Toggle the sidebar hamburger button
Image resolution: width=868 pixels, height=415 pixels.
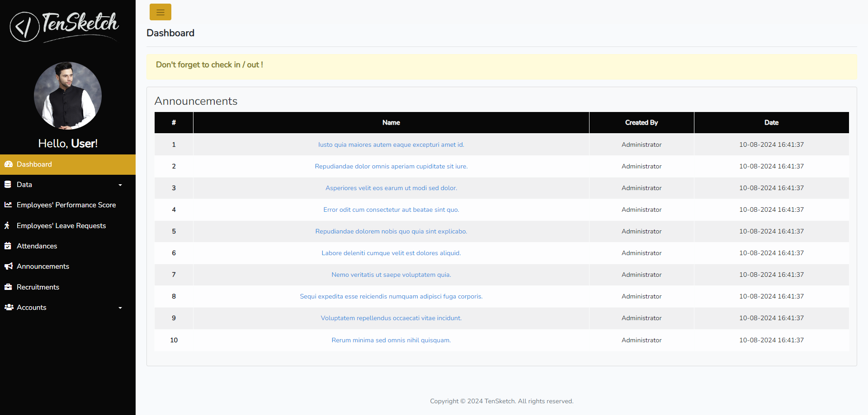(x=160, y=12)
